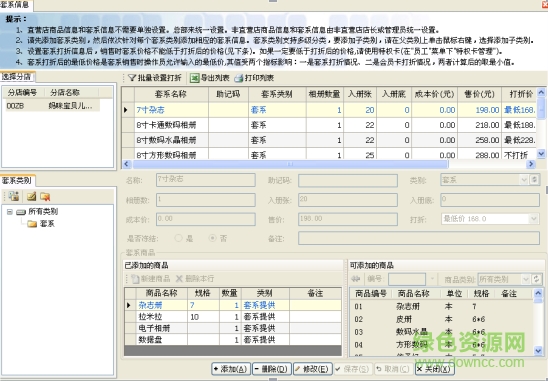Open the 商品类别 dropdown showing 所有类别
Screen dimensions: 548x381
point(526,279)
